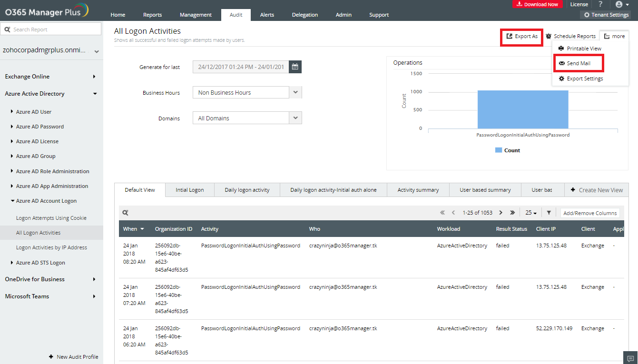
Task: Go to previous page of results
Action: (453, 213)
